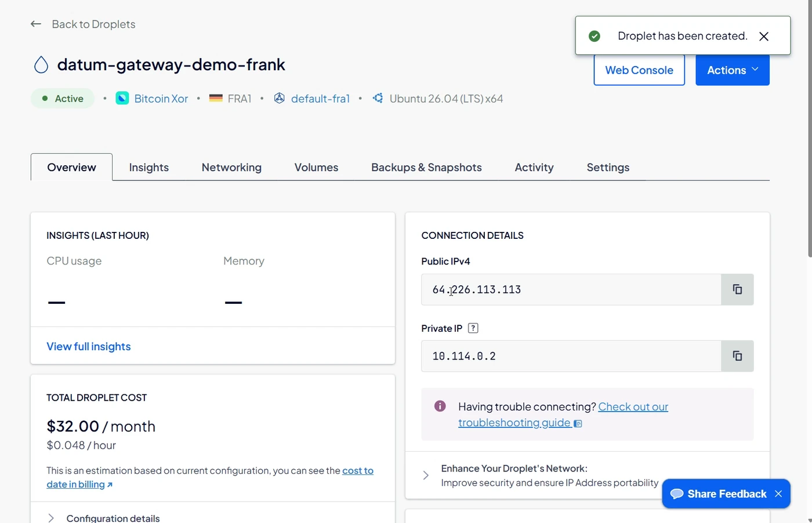Screen dimensions: 812x523
Task: Click the Share Feedback chat bubble icon
Action: pos(676,494)
